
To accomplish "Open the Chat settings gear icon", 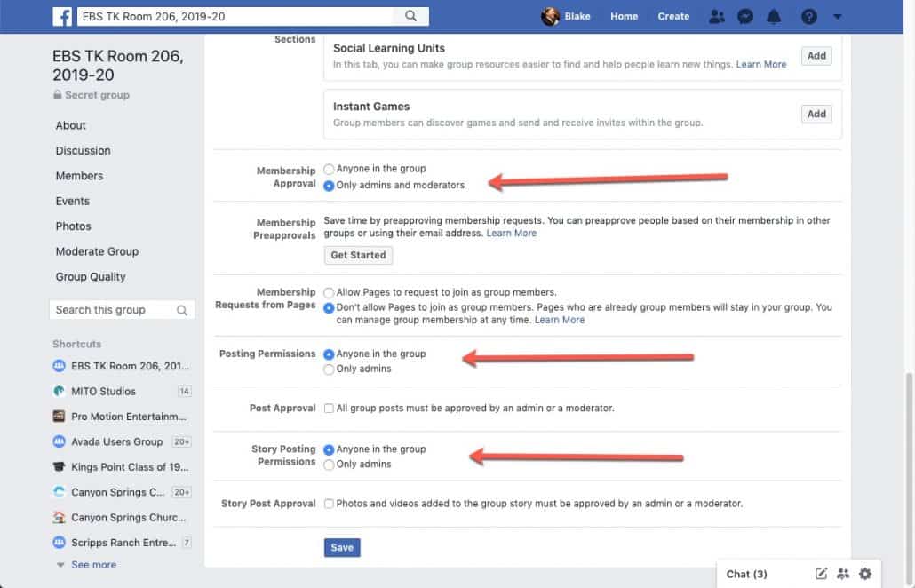I will 864,574.
